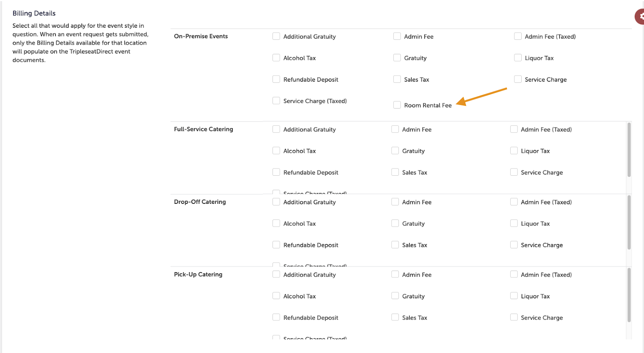
Task: Click the red settings gear icon
Action: (640, 16)
